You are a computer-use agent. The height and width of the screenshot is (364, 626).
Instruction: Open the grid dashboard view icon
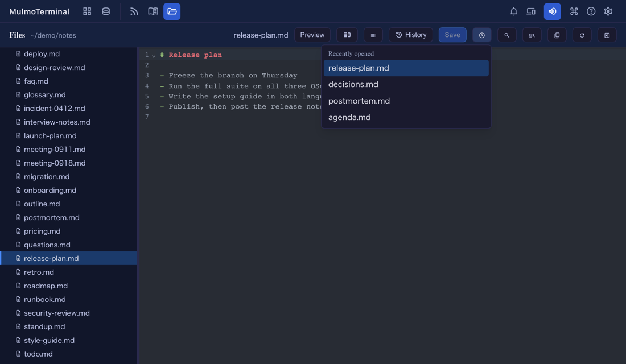click(87, 11)
